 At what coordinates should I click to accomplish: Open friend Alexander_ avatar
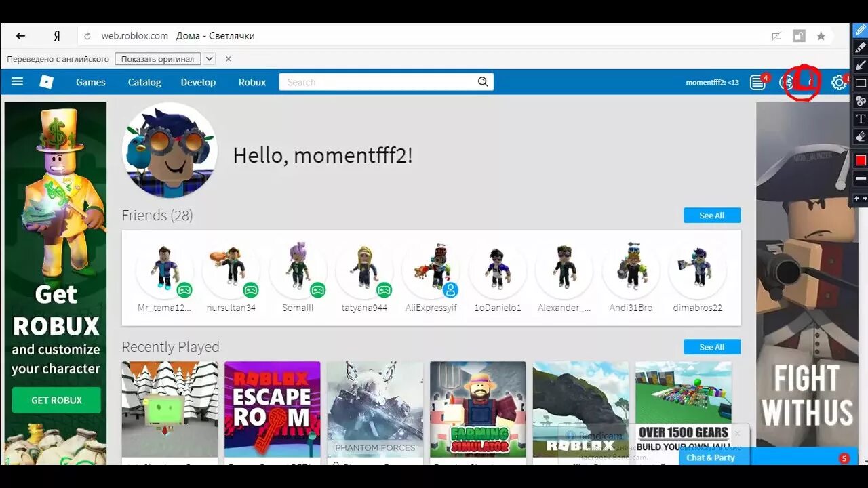tap(564, 269)
